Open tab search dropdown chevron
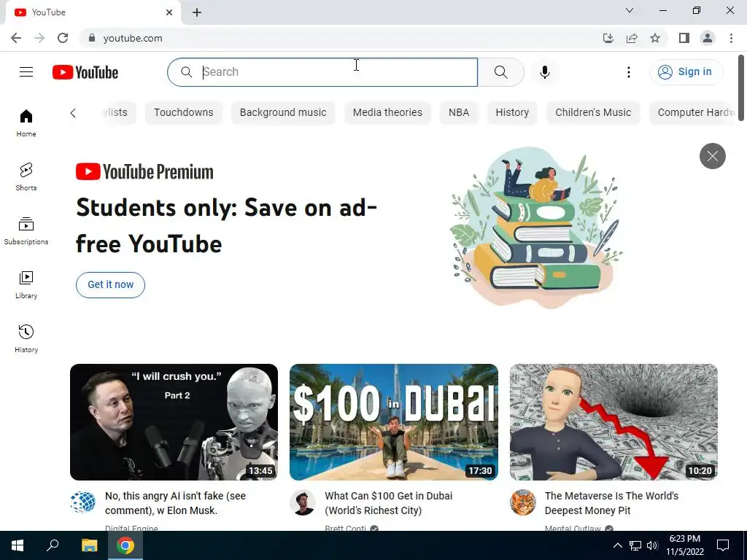Screen dimensions: 747x560 point(630,10)
